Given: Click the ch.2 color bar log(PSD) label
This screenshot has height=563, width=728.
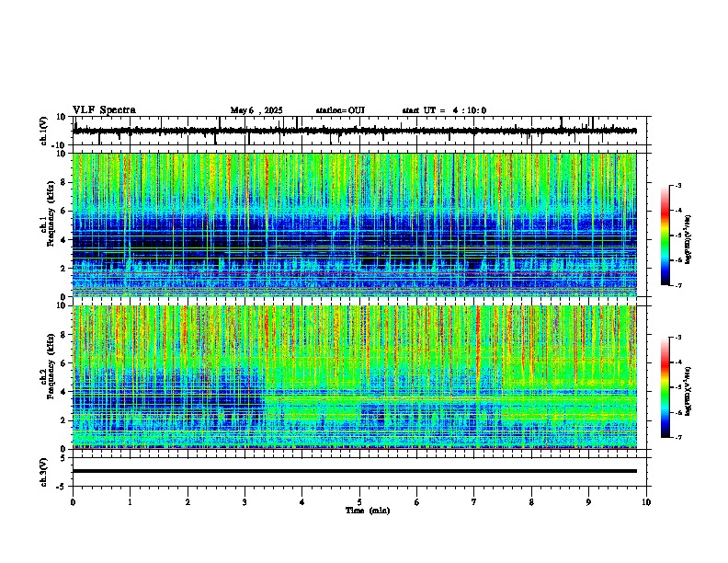Looking at the screenshot, I should pos(688,391).
